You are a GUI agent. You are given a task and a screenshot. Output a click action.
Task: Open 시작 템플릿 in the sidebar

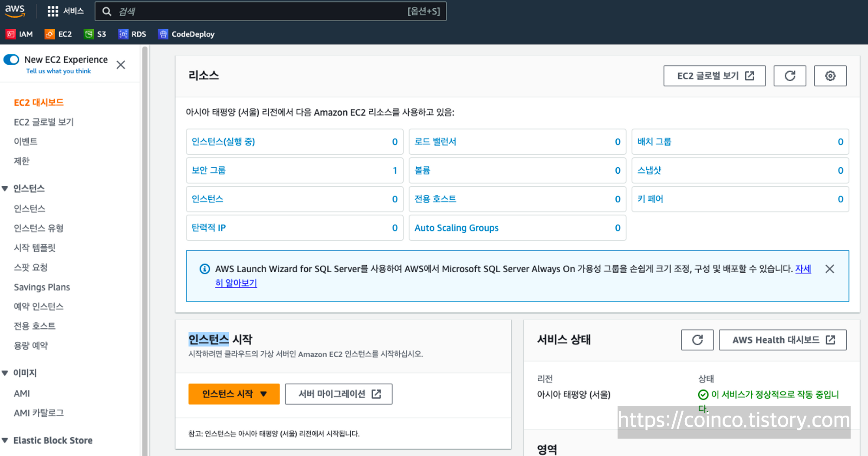[x=35, y=248]
